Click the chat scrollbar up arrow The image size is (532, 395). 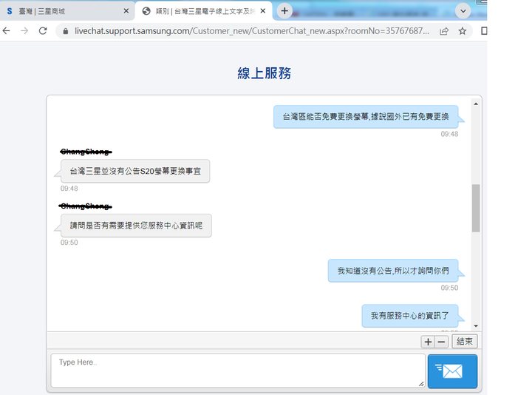point(476,104)
